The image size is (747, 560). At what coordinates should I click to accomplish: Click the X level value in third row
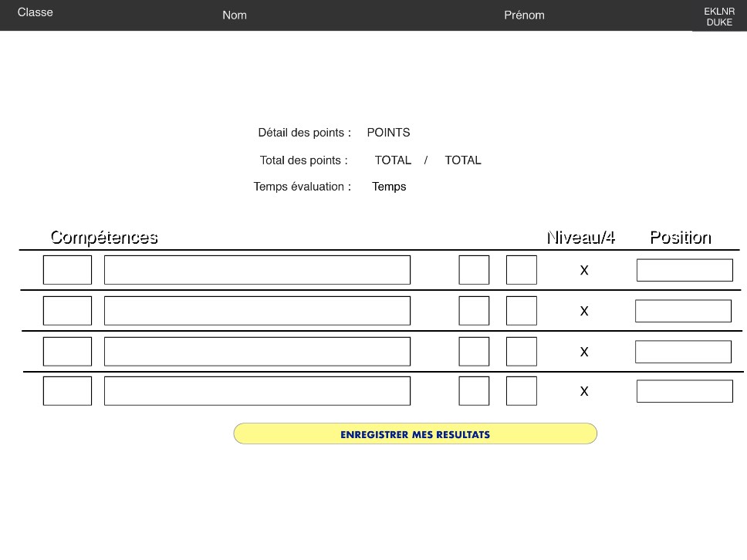tap(584, 352)
